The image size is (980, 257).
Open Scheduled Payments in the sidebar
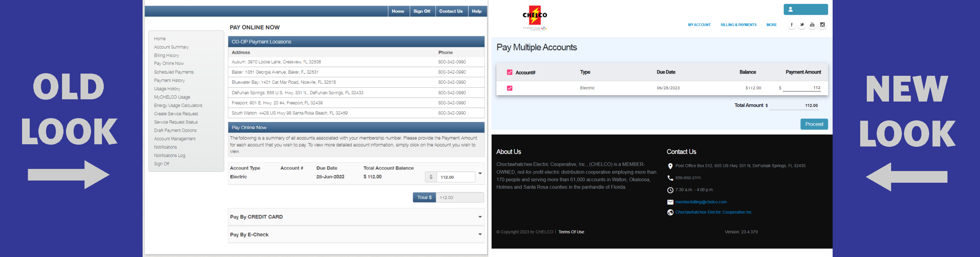(x=174, y=72)
